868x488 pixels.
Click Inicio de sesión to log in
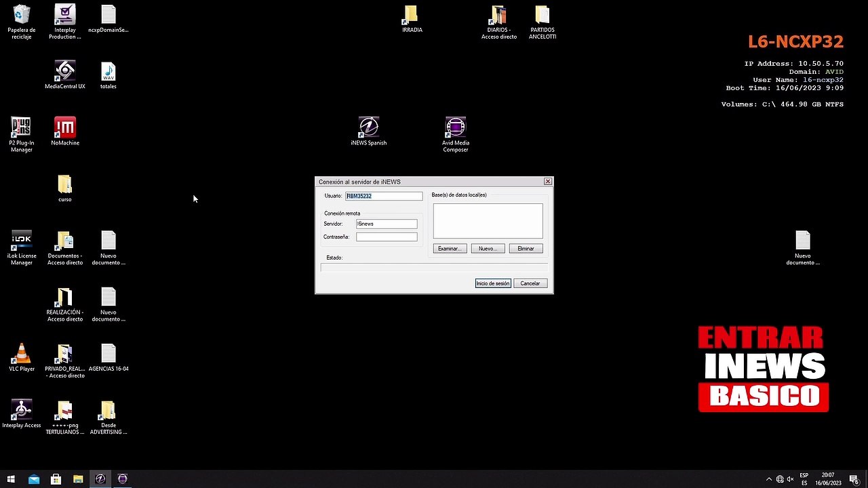(493, 283)
